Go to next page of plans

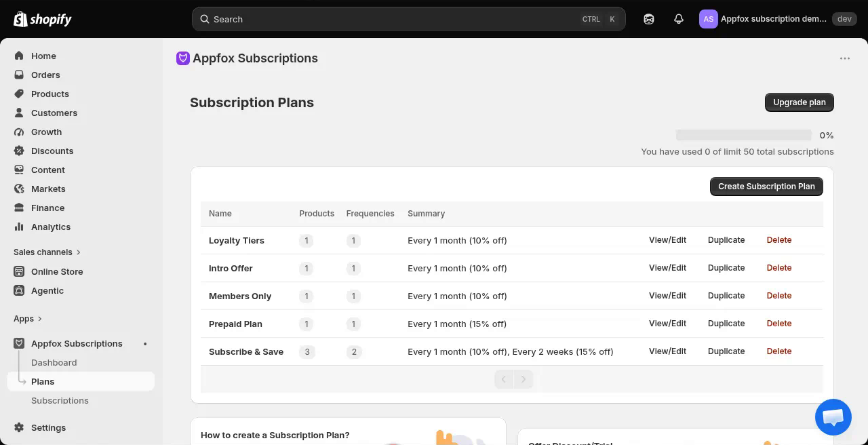click(524, 379)
